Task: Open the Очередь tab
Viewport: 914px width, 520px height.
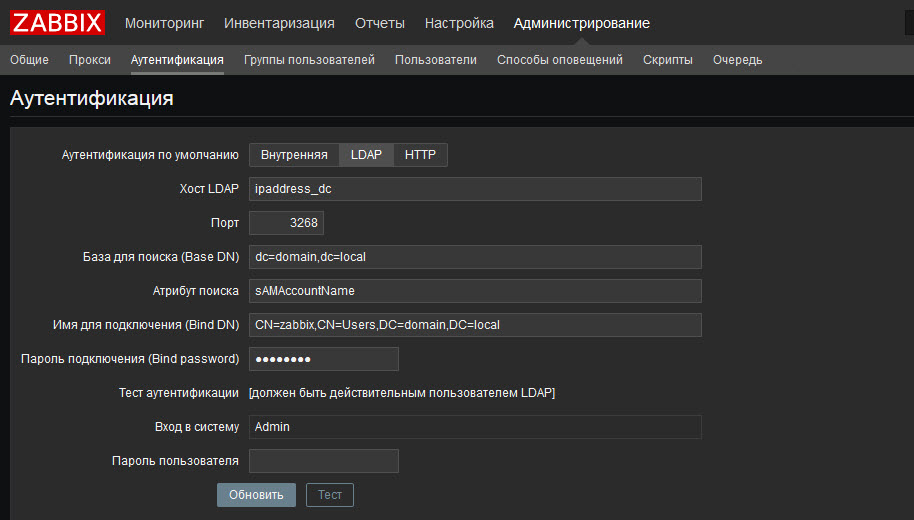Action: click(x=737, y=59)
